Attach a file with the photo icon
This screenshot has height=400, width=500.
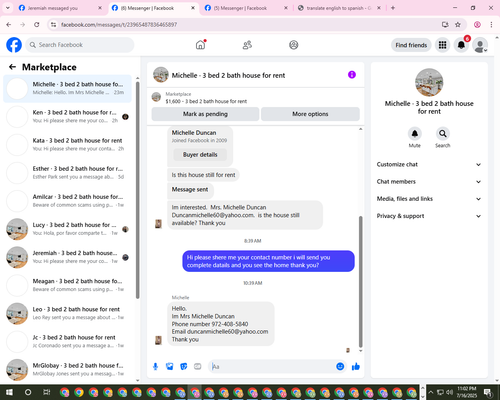pos(170,367)
